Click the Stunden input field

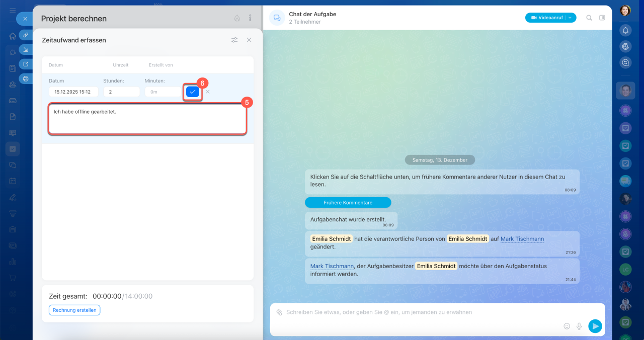pos(121,92)
